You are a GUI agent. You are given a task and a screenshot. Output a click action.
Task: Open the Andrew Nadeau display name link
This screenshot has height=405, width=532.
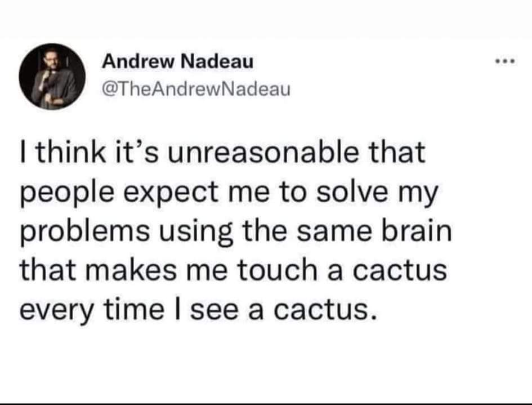177,61
